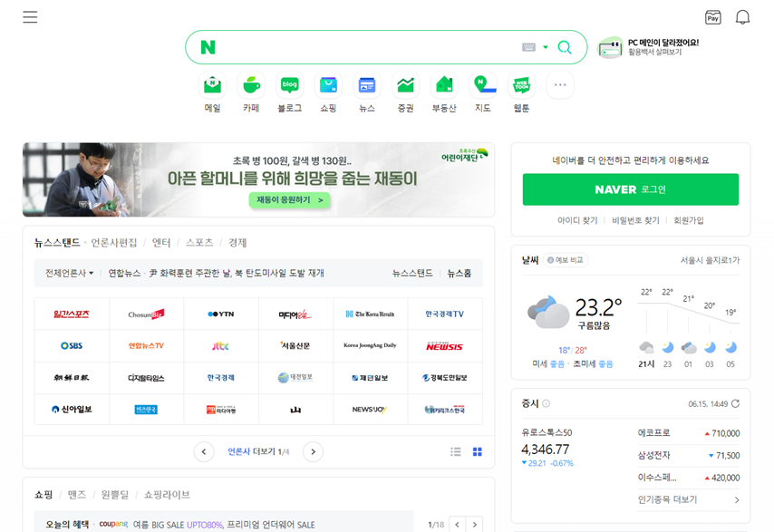Open the 아이디 찾기 link
The height and width of the screenshot is (532, 774).
577,220
